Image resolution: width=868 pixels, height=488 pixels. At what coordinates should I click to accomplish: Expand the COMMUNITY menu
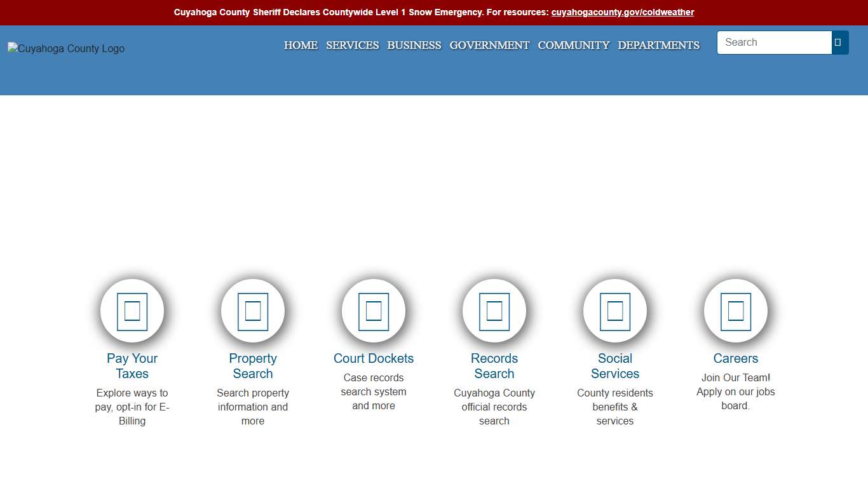point(573,45)
